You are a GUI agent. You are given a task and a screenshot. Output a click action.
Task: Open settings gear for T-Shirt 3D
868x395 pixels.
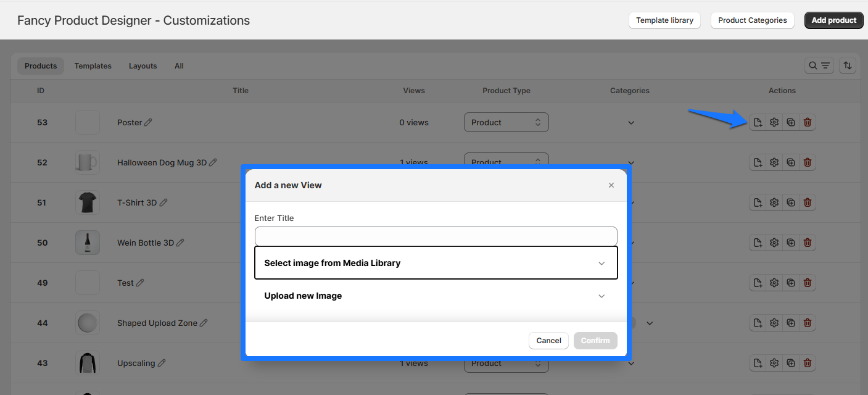[774, 202]
